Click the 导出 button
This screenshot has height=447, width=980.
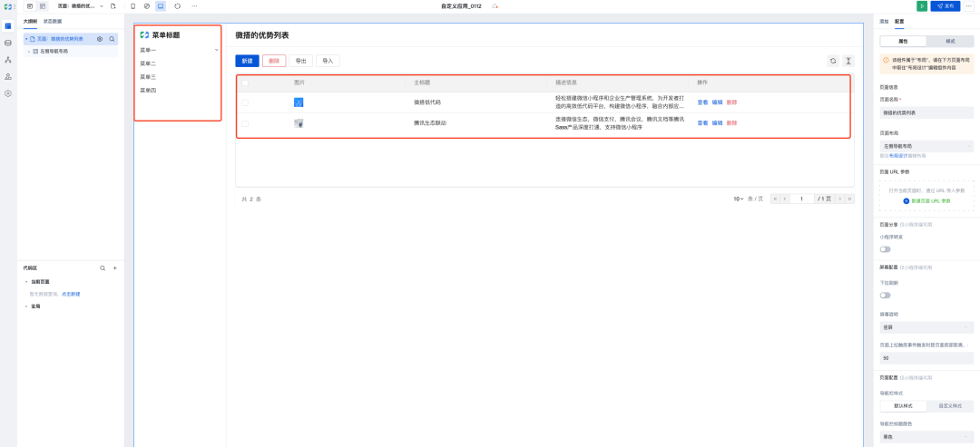tap(300, 61)
